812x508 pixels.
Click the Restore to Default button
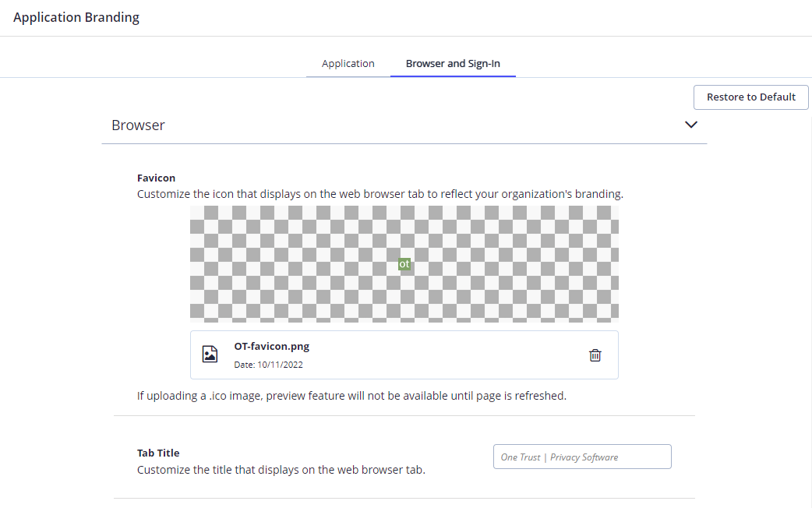750,97
